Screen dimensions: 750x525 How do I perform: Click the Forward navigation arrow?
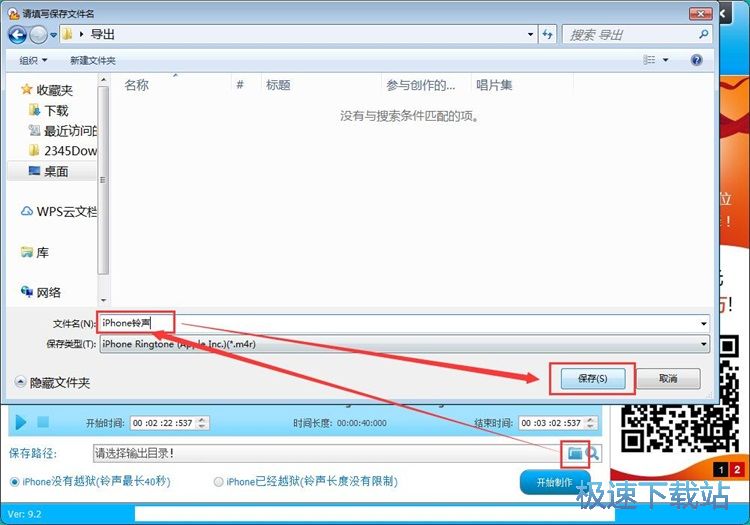(39, 35)
